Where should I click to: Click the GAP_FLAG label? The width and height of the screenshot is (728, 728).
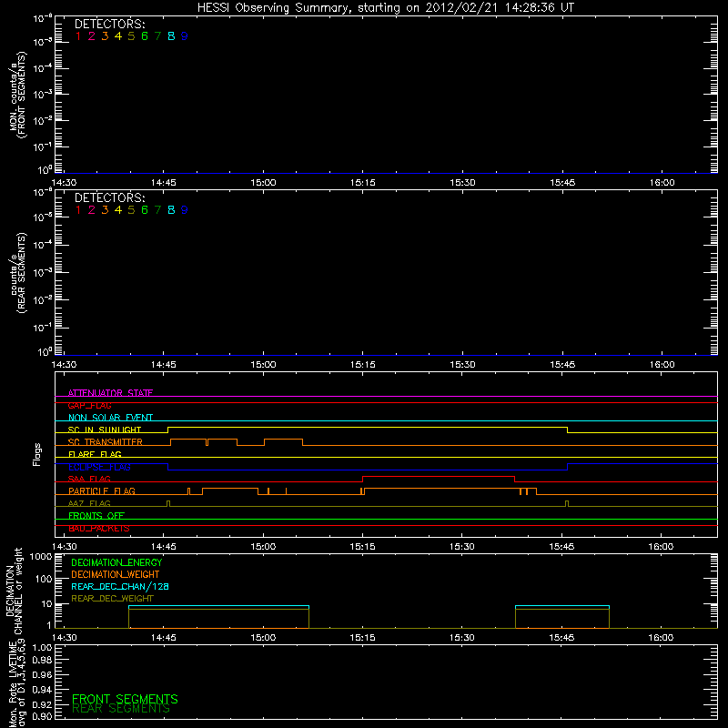click(x=89, y=405)
